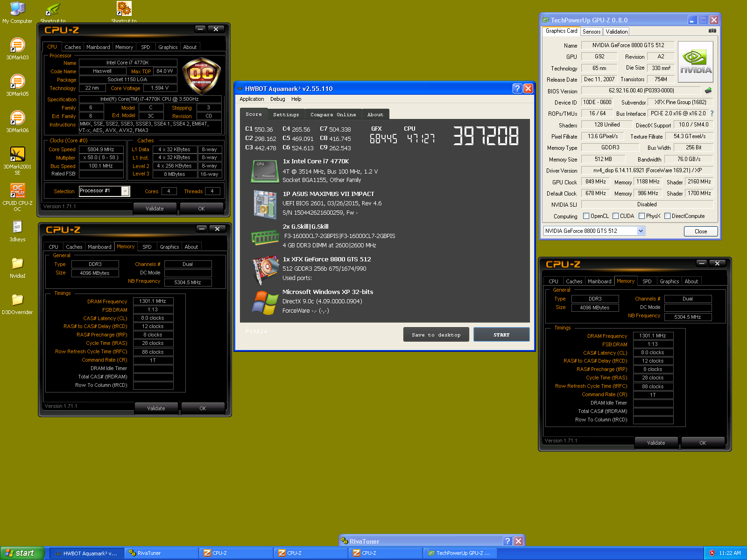Open Caches tab in top-left CPU-Z window

pos(73,47)
